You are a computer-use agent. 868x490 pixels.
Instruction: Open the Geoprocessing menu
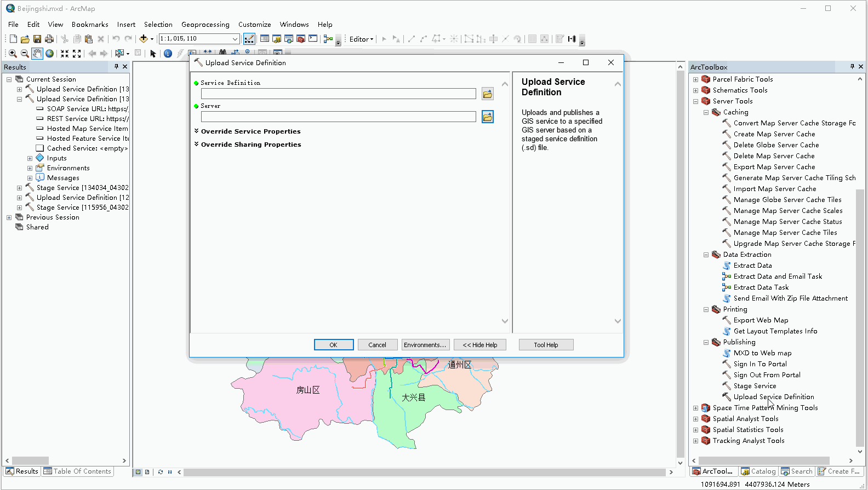pyautogui.click(x=205, y=25)
